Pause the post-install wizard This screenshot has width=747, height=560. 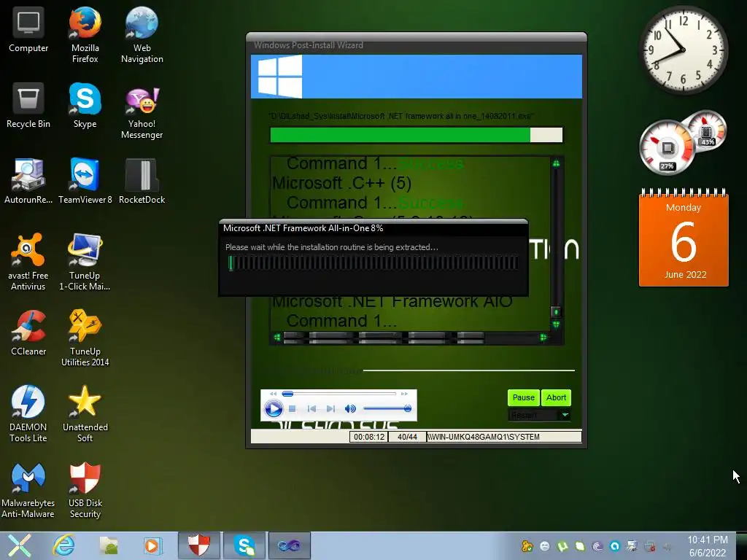[x=524, y=397]
